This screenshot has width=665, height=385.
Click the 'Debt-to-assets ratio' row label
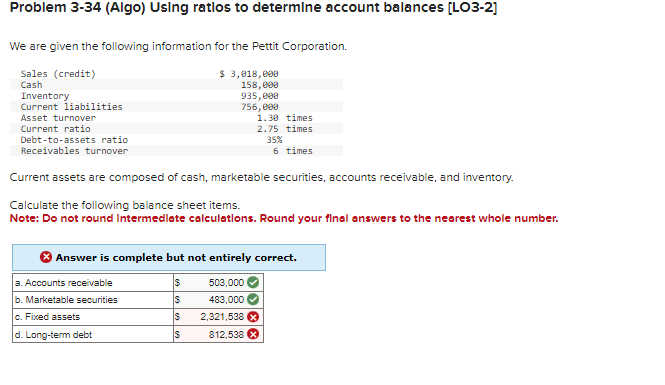coord(74,140)
